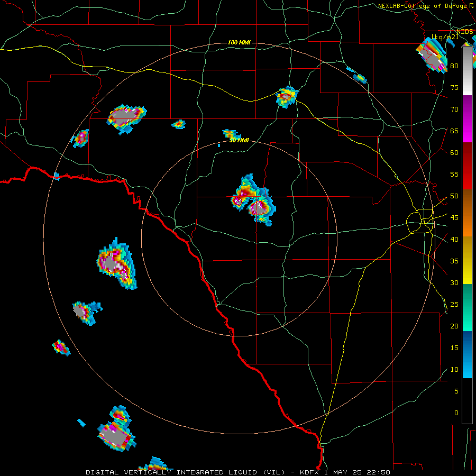
Task: Click the 70 value on the color scale
Action: tap(454, 109)
